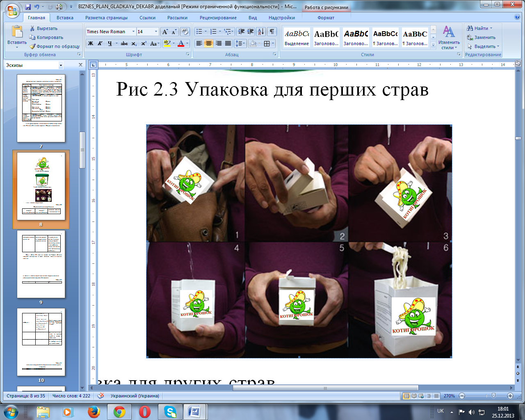
Task: Open borders dropdown arrow
Action: 273,43
